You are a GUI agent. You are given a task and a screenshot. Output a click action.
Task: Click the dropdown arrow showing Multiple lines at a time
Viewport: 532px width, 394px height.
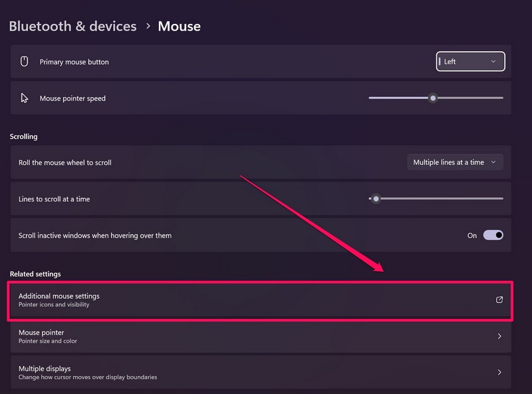(493, 162)
